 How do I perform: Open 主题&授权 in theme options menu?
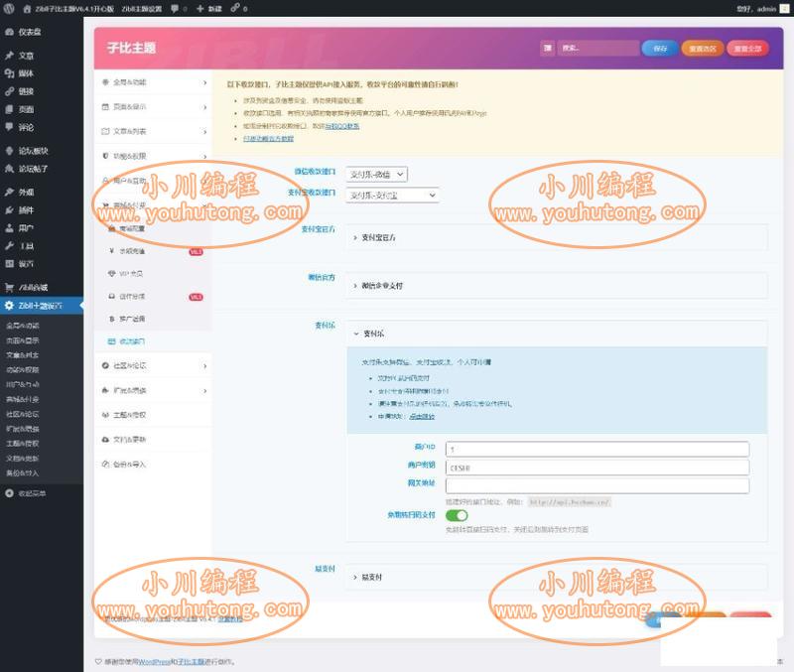click(153, 415)
